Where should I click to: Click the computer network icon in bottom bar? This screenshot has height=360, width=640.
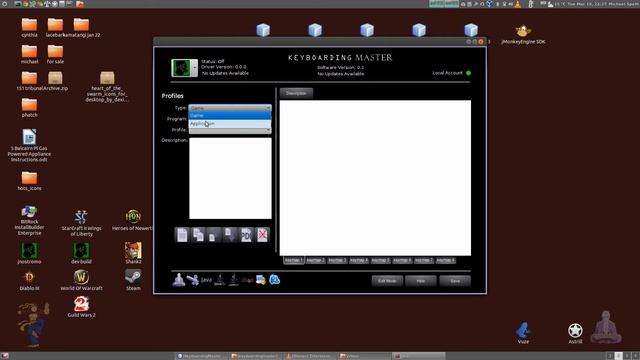pos(261,280)
